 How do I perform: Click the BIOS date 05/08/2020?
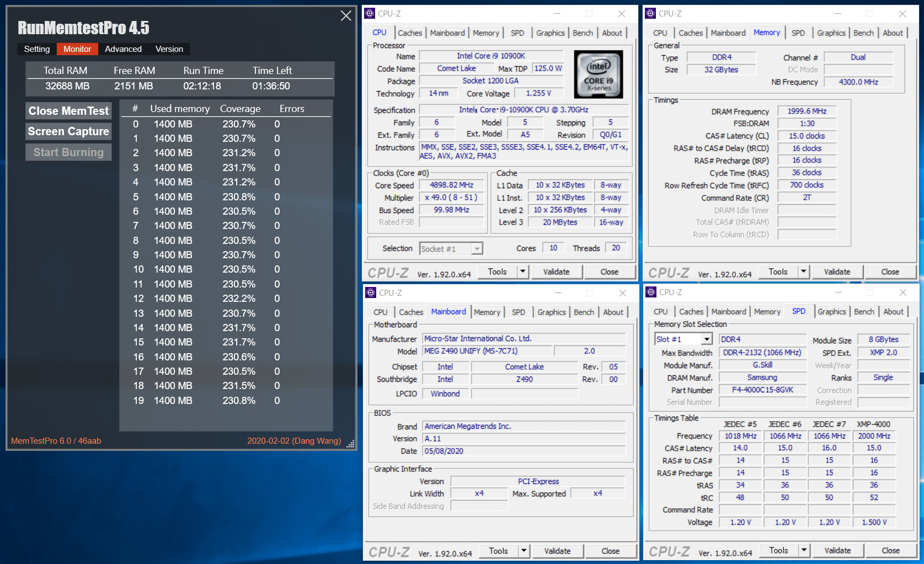click(524, 451)
